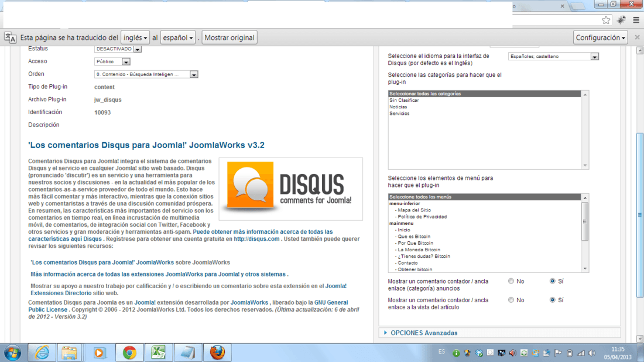Open the Action Center flag icon
The image size is (644, 362).
tap(558, 353)
